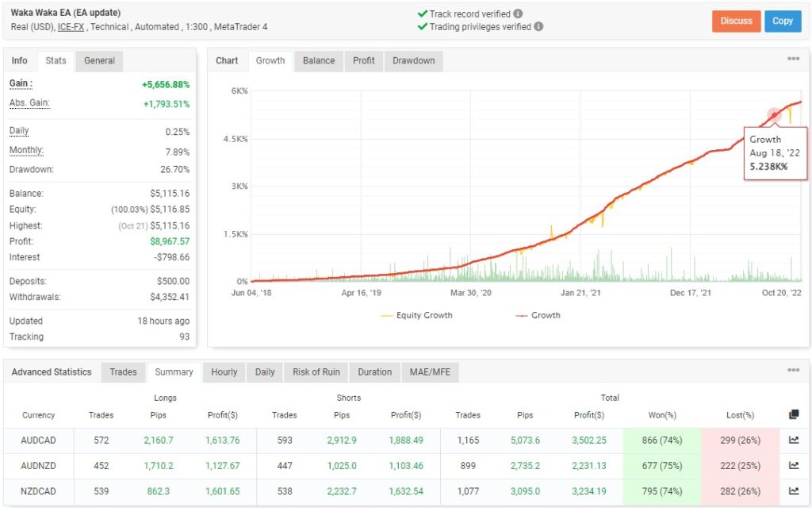812x508 pixels.
Task: Toggle Growth series in chart legend
Action: coord(538,315)
